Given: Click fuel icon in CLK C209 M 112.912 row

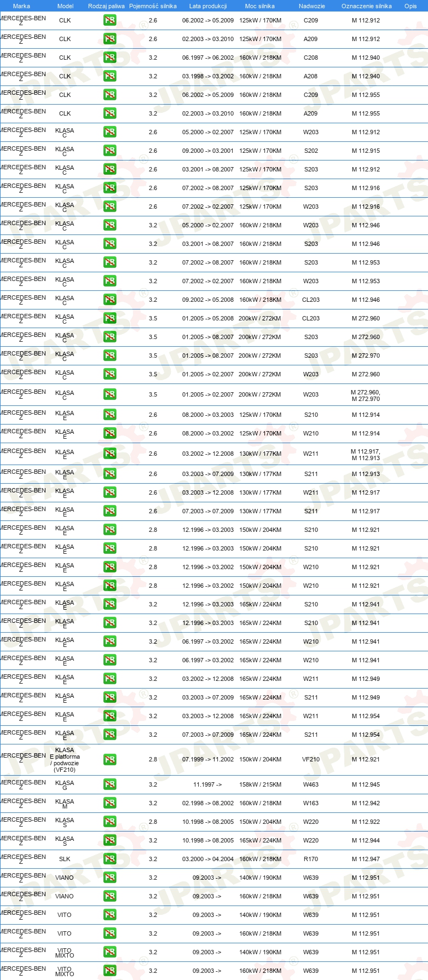Looking at the screenshot, I should (x=110, y=20).
